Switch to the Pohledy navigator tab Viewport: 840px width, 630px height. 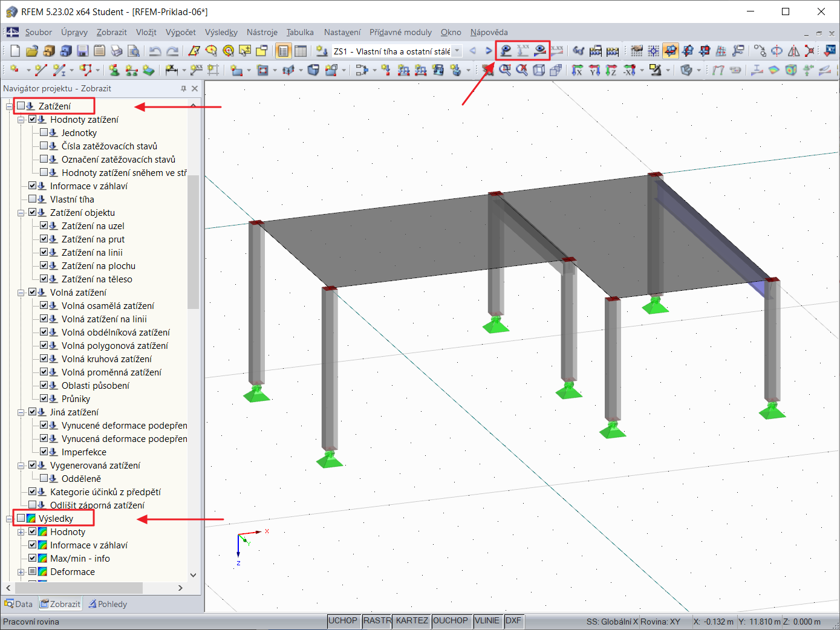click(x=108, y=604)
